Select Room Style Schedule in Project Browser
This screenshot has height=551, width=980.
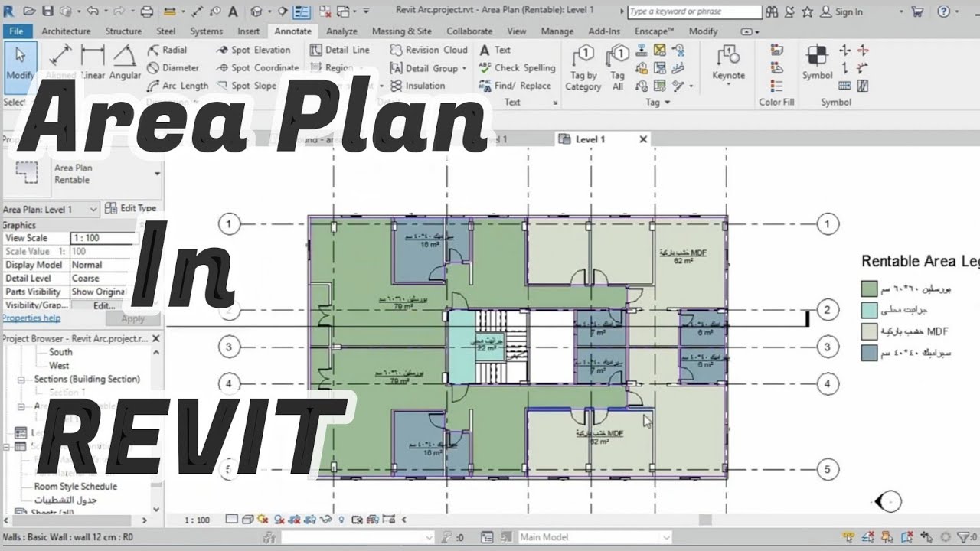pyautogui.click(x=75, y=487)
